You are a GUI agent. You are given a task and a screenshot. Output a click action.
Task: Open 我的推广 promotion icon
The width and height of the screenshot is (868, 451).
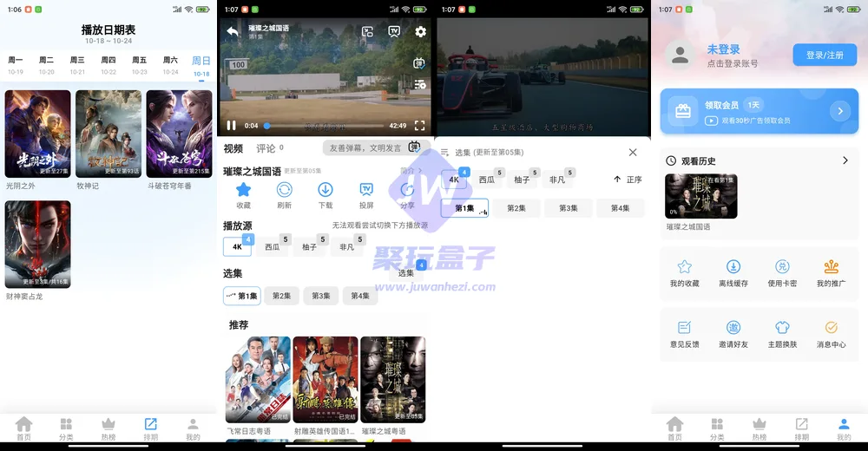coord(831,273)
